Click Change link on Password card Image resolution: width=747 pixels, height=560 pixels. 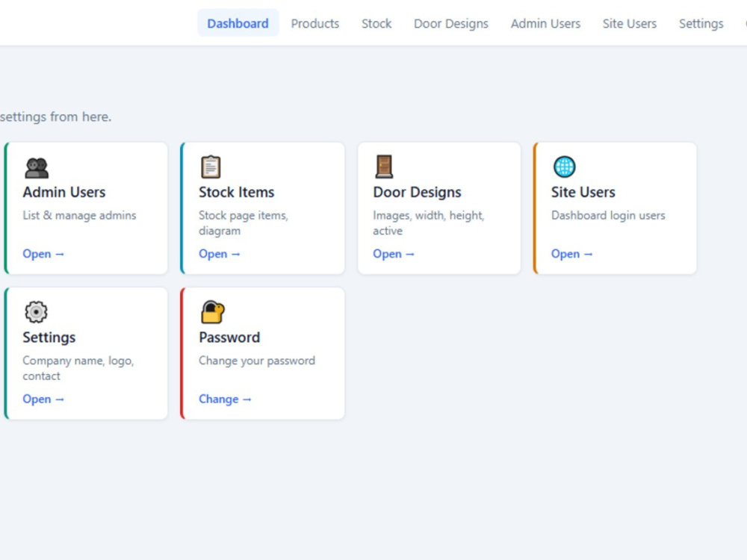point(225,399)
